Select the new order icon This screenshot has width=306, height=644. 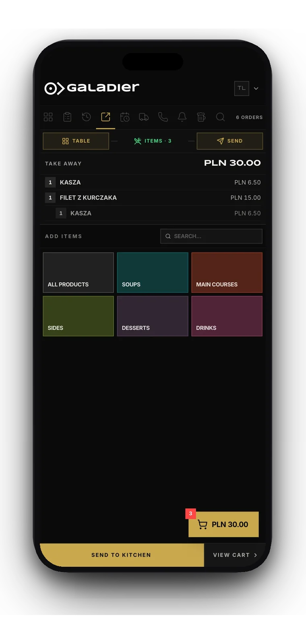point(105,117)
